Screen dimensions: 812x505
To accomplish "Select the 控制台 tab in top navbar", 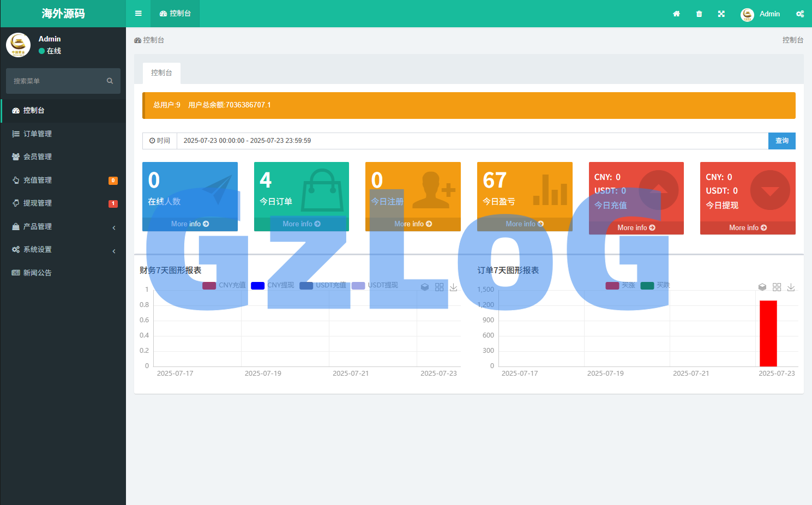I will tap(175, 14).
